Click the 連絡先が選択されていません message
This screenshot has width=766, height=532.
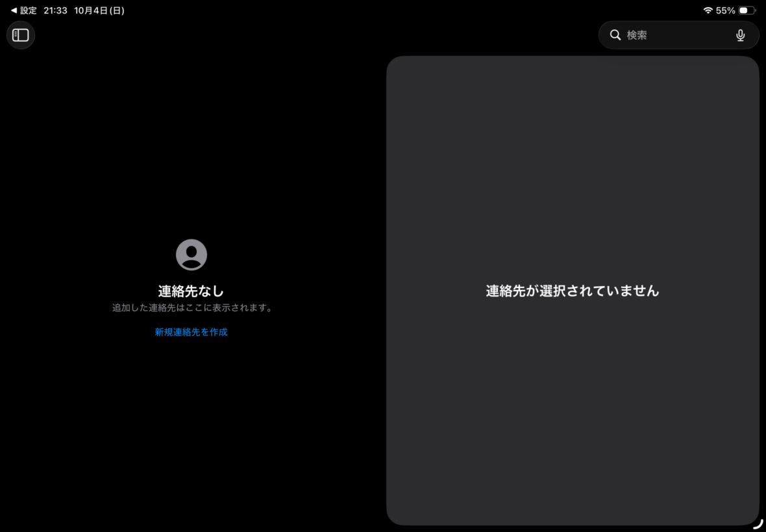click(573, 291)
